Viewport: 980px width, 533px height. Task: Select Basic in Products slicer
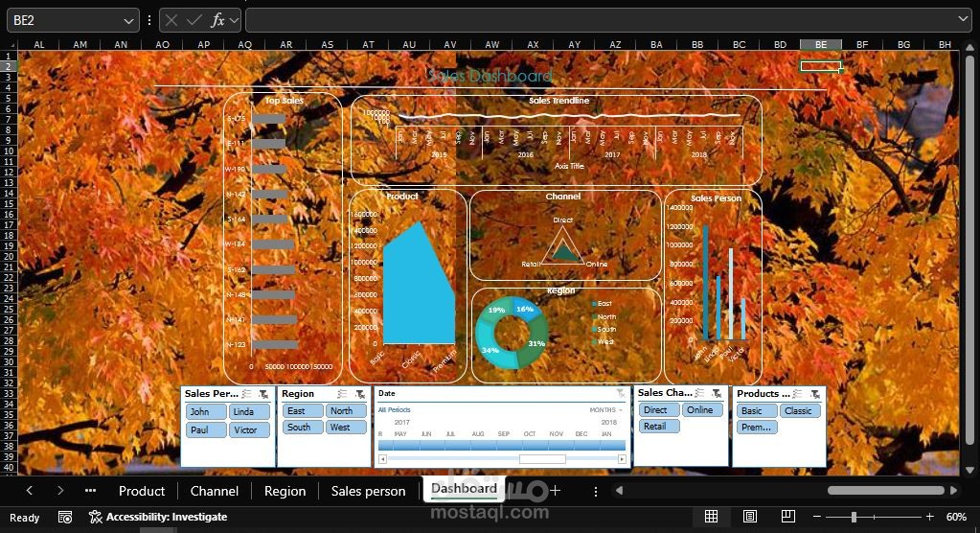pyautogui.click(x=758, y=411)
